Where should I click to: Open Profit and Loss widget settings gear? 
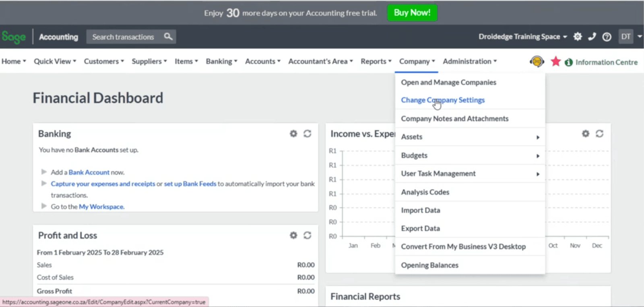point(293,235)
